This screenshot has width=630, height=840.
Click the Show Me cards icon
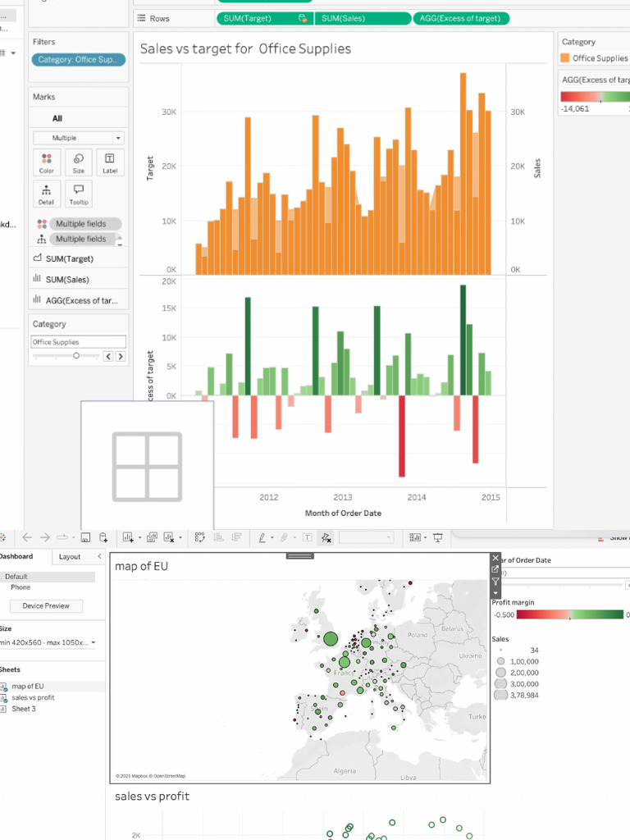tap(414, 537)
